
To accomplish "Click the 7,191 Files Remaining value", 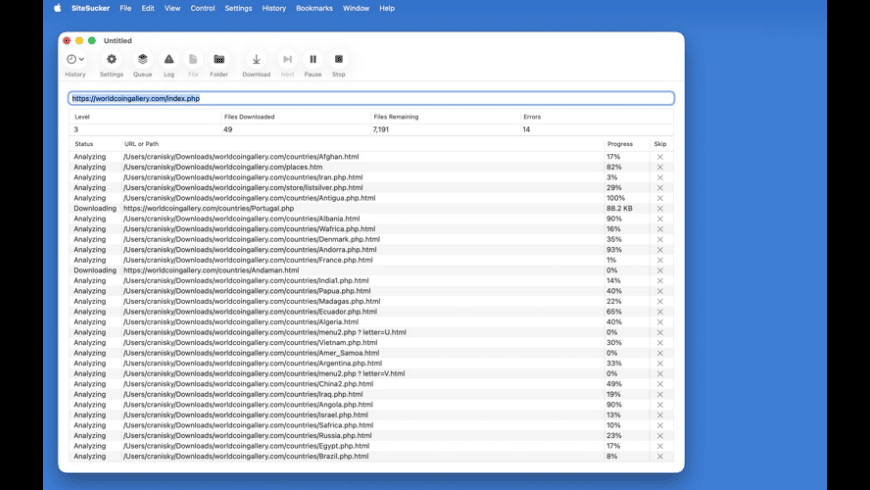I will (381, 129).
